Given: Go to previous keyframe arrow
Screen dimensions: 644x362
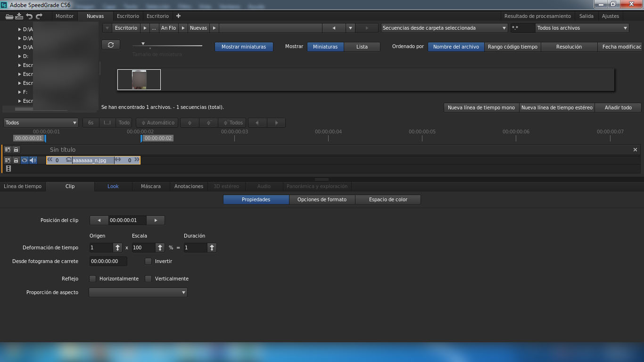Looking at the screenshot, I should (x=257, y=123).
